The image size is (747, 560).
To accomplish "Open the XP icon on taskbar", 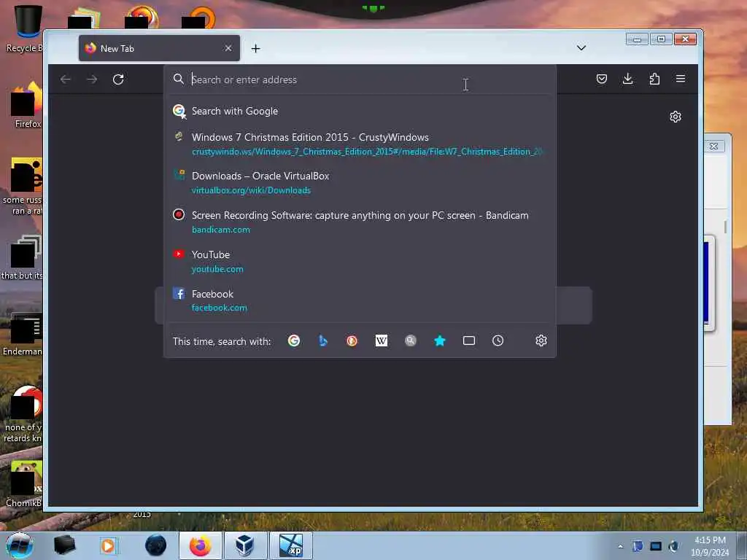I will tap(290, 545).
